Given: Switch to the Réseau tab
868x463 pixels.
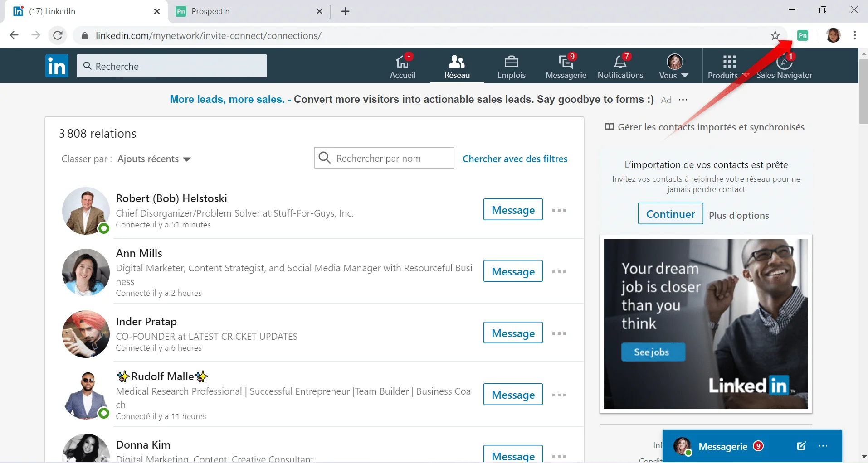Looking at the screenshot, I should click(x=457, y=66).
